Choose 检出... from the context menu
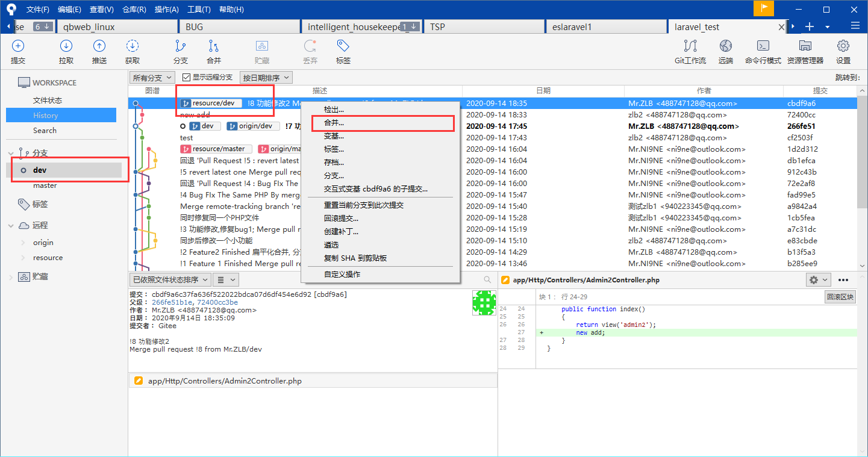868x457 pixels. coord(334,110)
